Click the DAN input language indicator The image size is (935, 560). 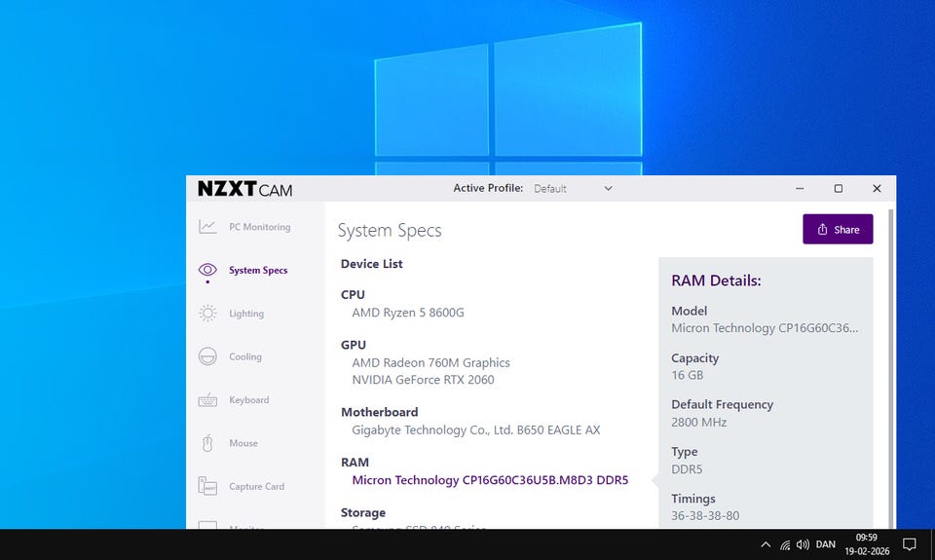click(x=825, y=544)
